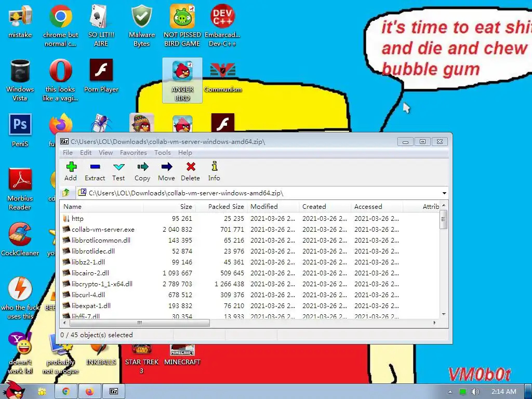This screenshot has width=532, height=399.
Task: Select libcrypto-1_1-x64.dll file
Action: pyautogui.click(x=250, y=284)
